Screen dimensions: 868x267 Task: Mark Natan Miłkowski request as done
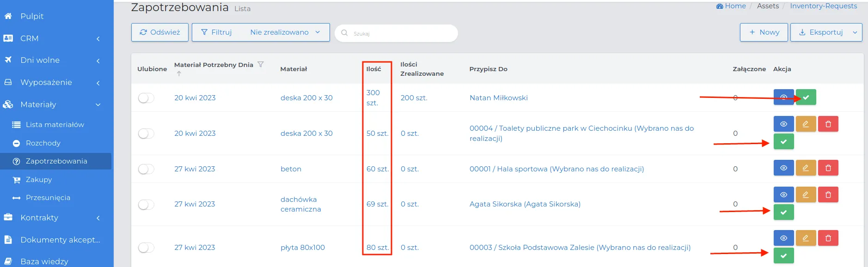tap(806, 97)
